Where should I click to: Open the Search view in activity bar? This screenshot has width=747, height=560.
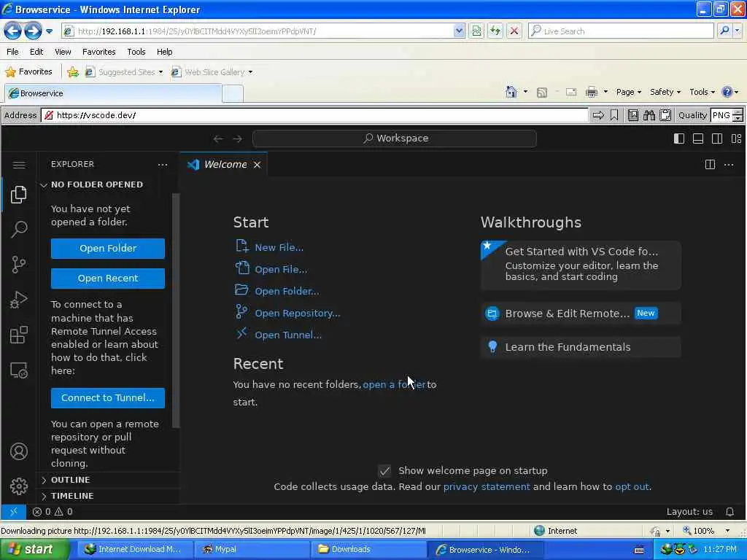(x=18, y=229)
